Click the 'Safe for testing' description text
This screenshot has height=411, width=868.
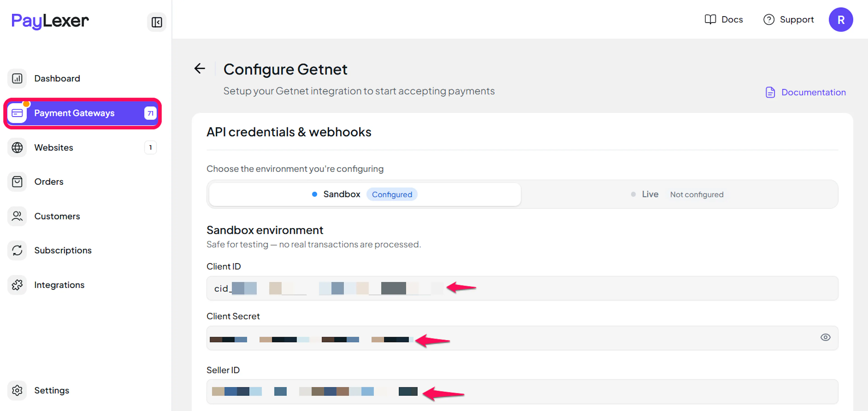(x=314, y=244)
